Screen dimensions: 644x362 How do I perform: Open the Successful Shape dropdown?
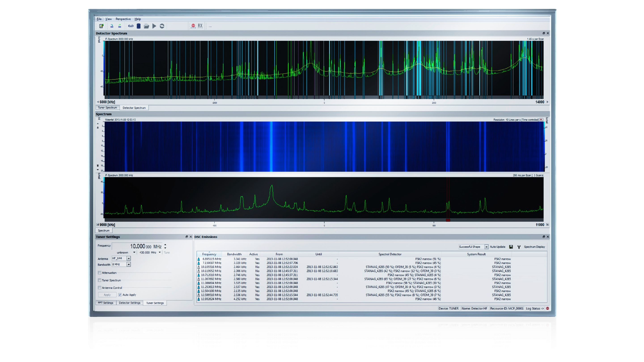tap(487, 246)
